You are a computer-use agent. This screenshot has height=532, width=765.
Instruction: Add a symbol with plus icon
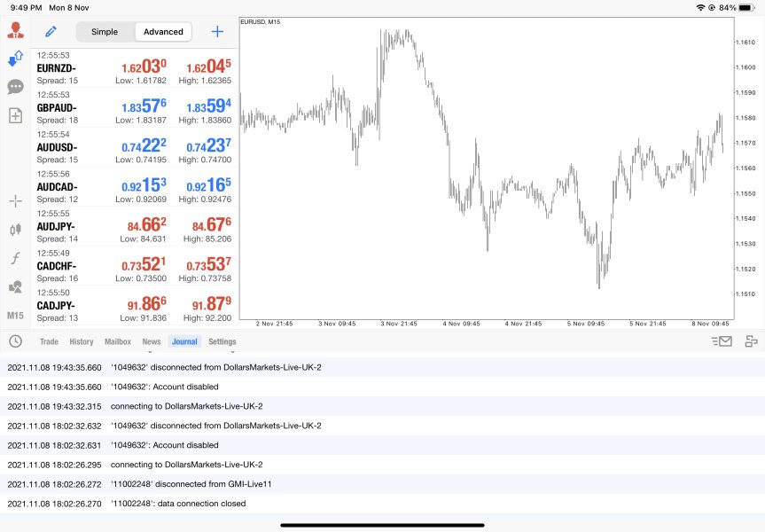[217, 32]
